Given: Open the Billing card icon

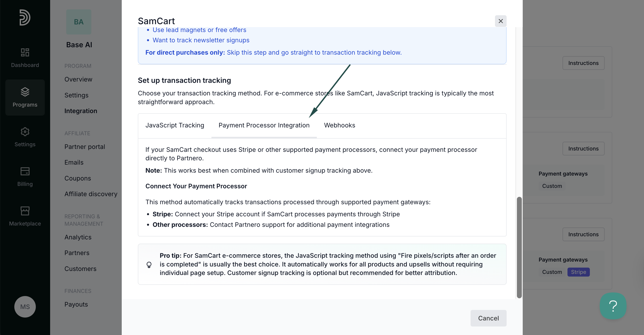Looking at the screenshot, I should click(25, 171).
